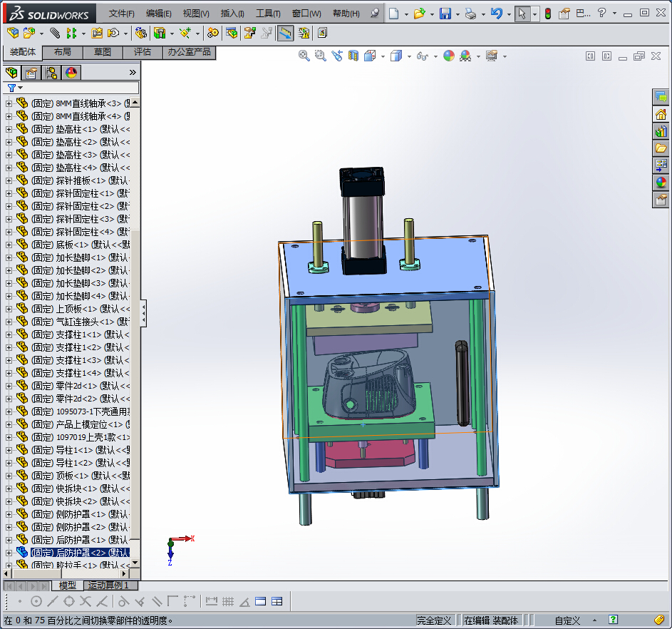Click the Edit Appearance color sphere

pyautogui.click(x=449, y=56)
